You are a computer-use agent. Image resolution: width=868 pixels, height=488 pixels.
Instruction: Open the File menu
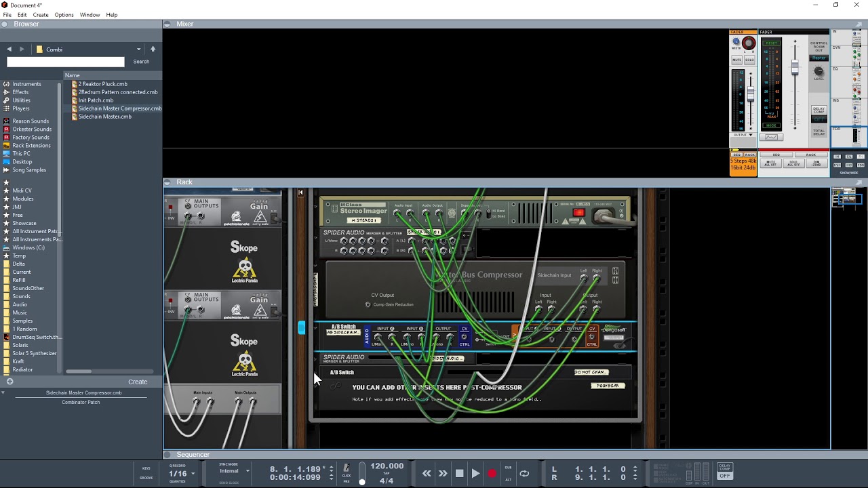click(7, 15)
